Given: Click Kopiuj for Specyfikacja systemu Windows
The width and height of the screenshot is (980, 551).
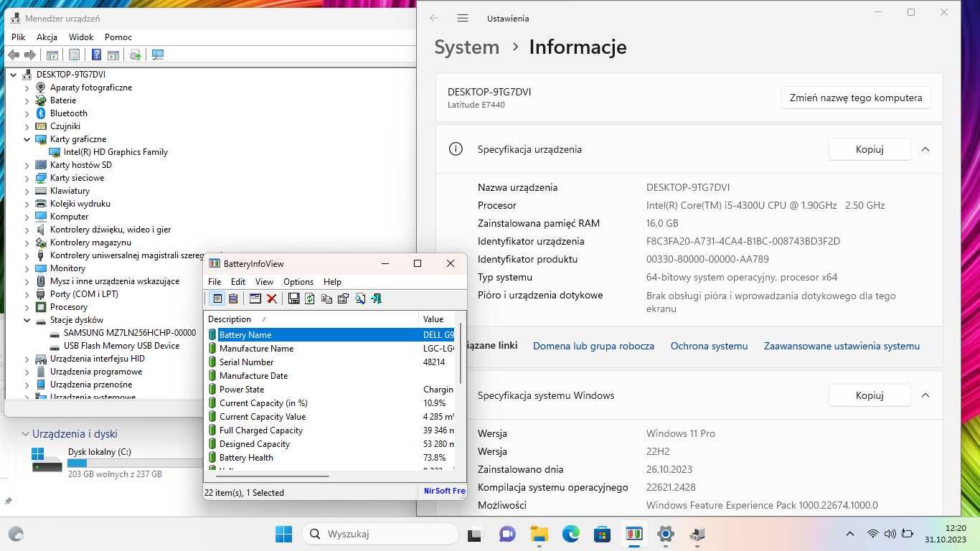Looking at the screenshot, I should [870, 395].
